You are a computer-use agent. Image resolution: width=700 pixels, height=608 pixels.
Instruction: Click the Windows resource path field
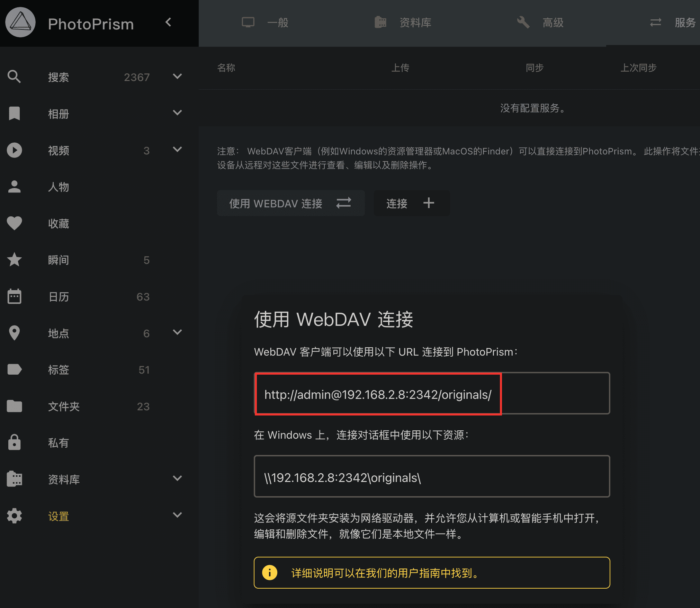click(x=432, y=476)
